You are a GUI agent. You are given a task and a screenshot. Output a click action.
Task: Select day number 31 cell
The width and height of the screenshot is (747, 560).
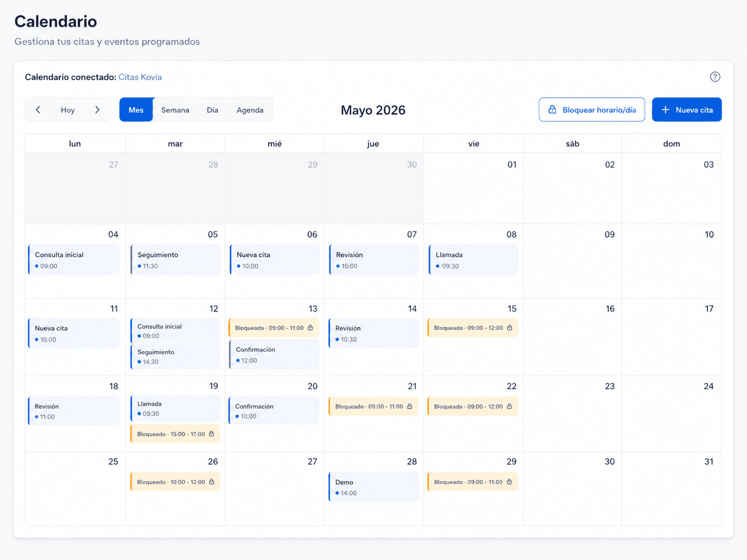[x=672, y=489]
